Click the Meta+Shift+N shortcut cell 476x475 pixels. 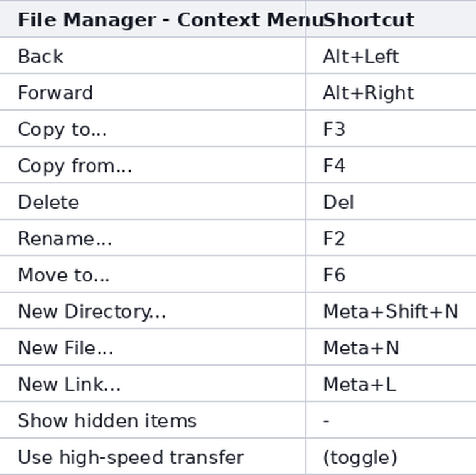coord(391,310)
